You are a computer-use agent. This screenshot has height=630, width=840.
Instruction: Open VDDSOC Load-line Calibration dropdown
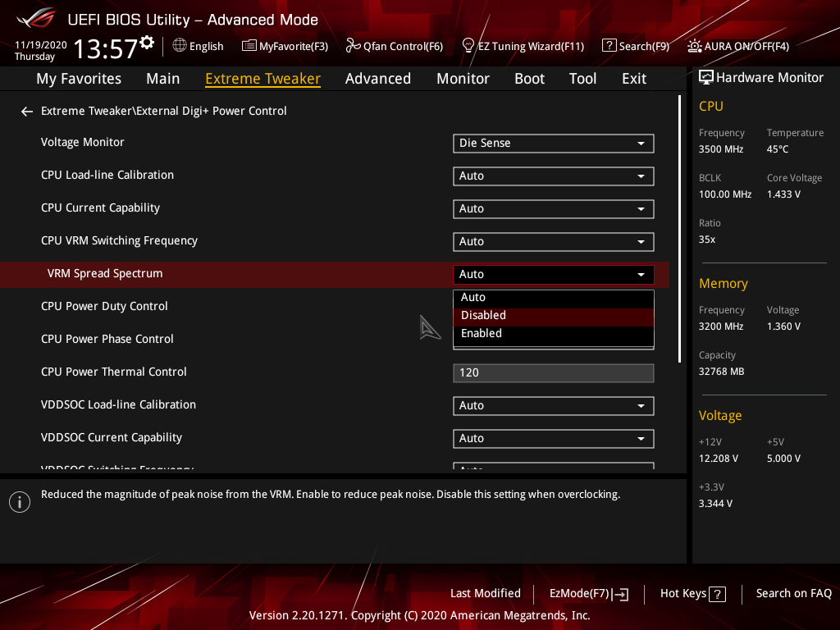tap(554, 405)
